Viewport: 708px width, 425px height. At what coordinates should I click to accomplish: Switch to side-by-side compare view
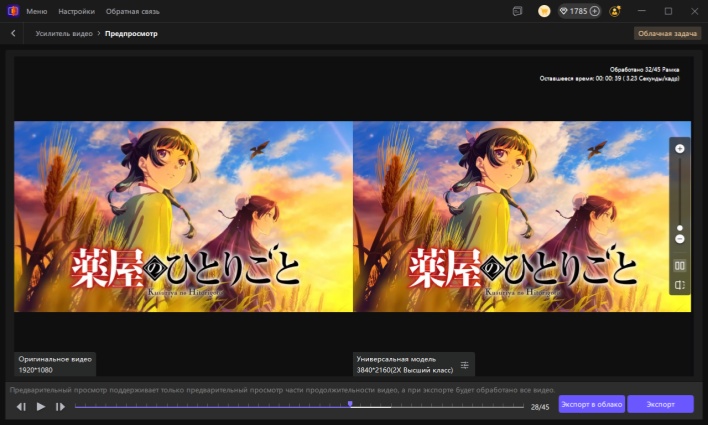coord(680,266)
